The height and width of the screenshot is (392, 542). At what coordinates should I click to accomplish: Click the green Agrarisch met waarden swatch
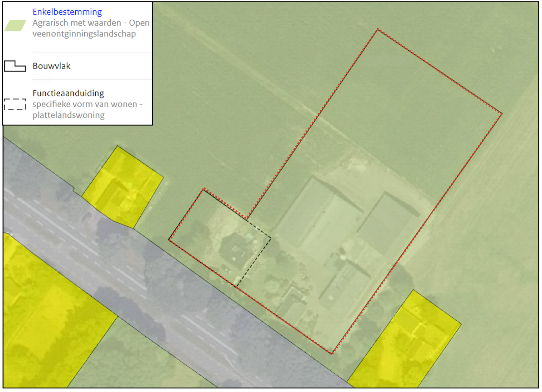15,26
